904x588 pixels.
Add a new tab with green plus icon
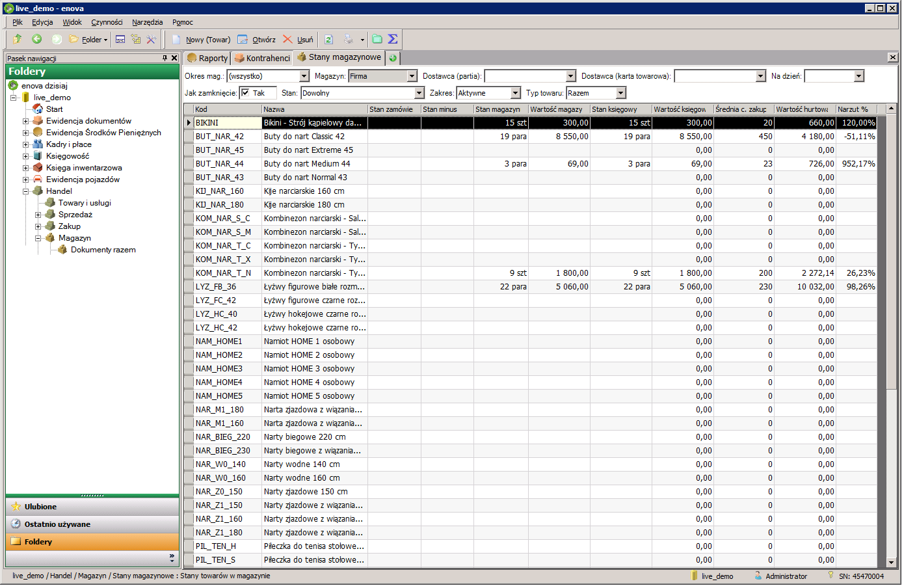point(393,59)
